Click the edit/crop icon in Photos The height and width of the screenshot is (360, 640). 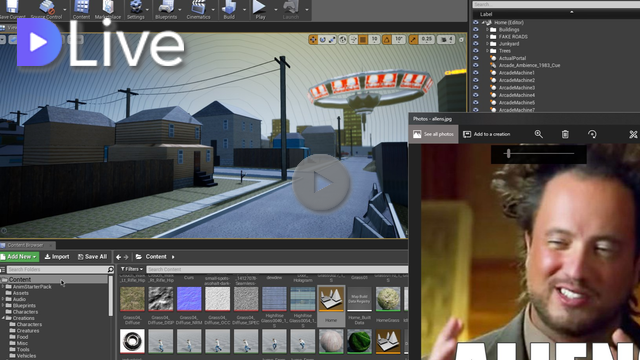pos(633,134)
